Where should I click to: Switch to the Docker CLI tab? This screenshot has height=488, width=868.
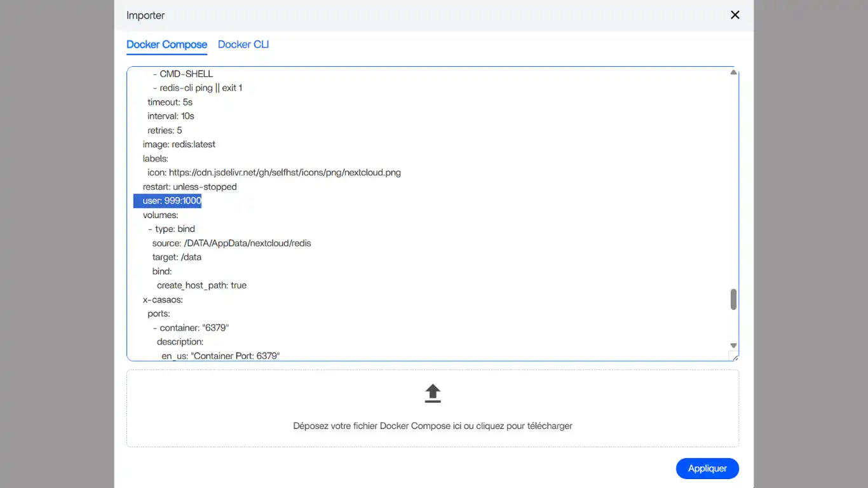(243, 44)
